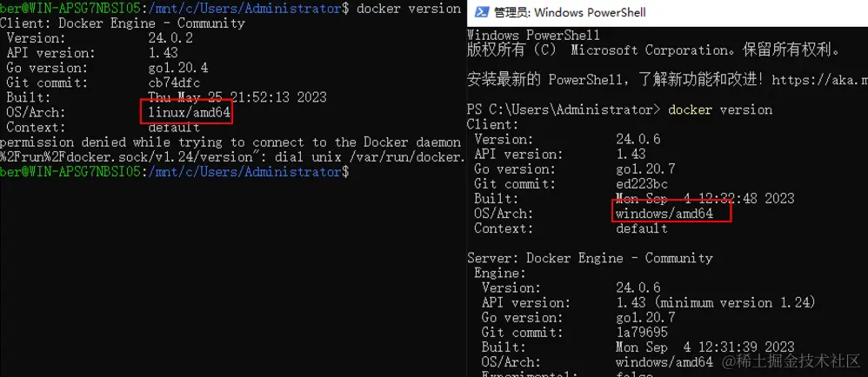868x377 pixels.
Task: Click the yellow docker command in PowerShell
Action: click(x=691, y=109)
